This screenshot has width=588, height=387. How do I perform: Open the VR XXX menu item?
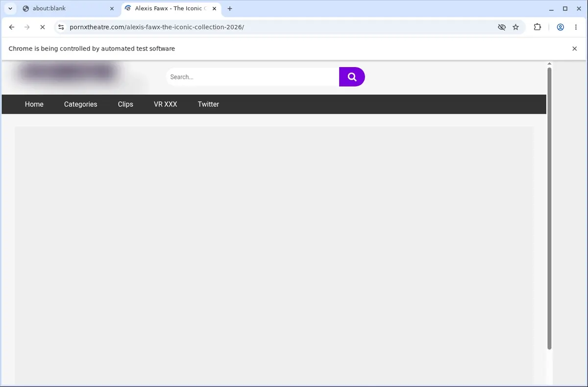click(x=166, y=104)
